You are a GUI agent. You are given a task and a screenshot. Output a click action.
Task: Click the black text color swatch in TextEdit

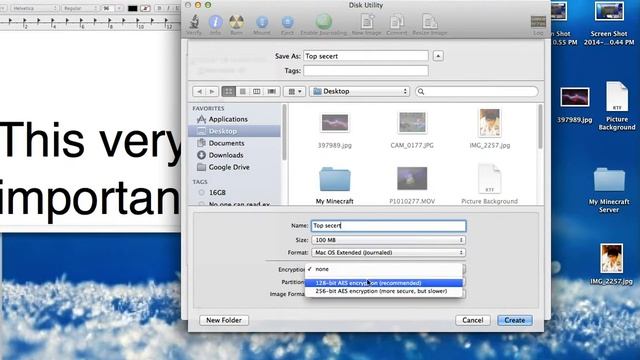[x=132, y=8]
